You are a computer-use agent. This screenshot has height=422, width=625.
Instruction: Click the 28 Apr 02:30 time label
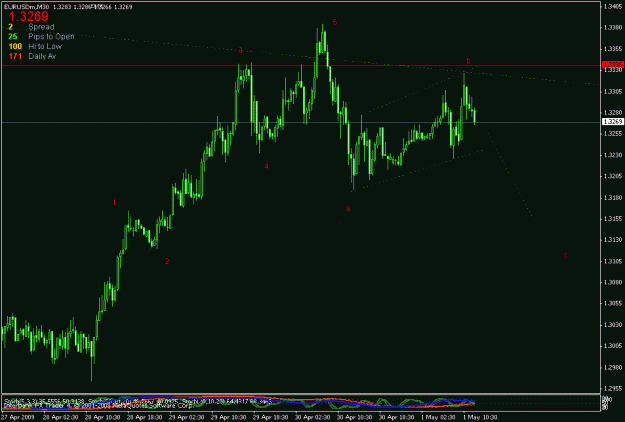pyautogui.click(x=60, y=417)
